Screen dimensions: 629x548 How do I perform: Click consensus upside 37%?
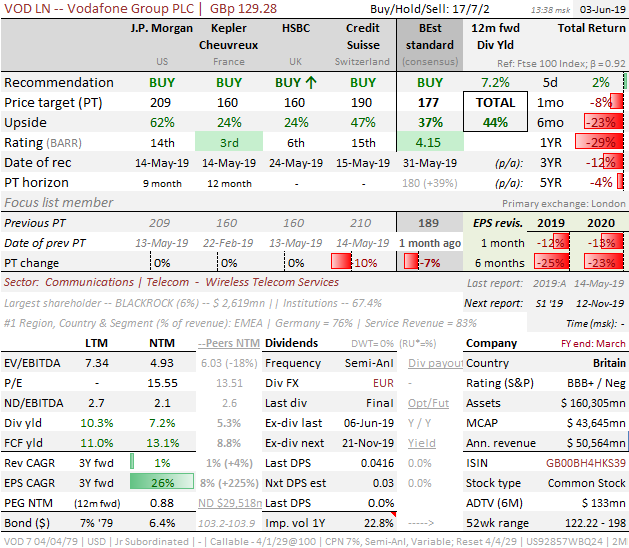(430, 123)
